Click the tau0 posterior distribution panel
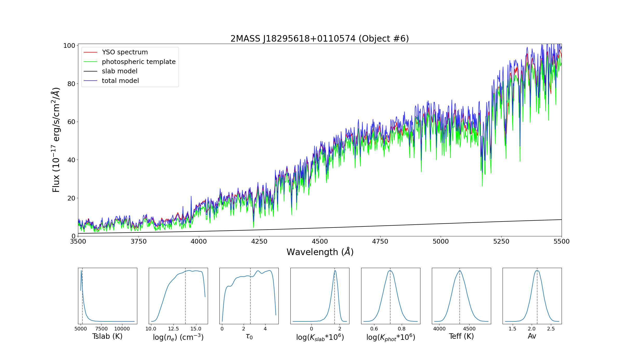This screenshot has width=624, height=364. tap(249, 296)
